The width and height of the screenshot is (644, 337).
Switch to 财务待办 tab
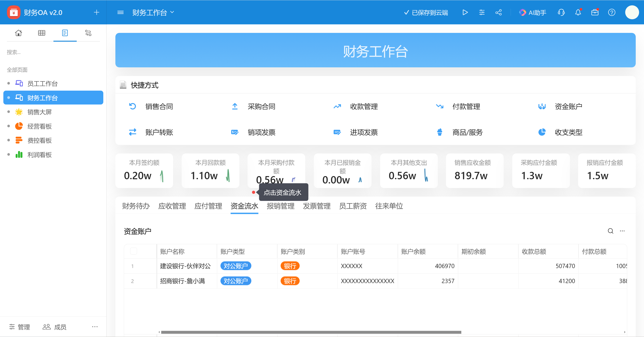[x=136, y=206]
